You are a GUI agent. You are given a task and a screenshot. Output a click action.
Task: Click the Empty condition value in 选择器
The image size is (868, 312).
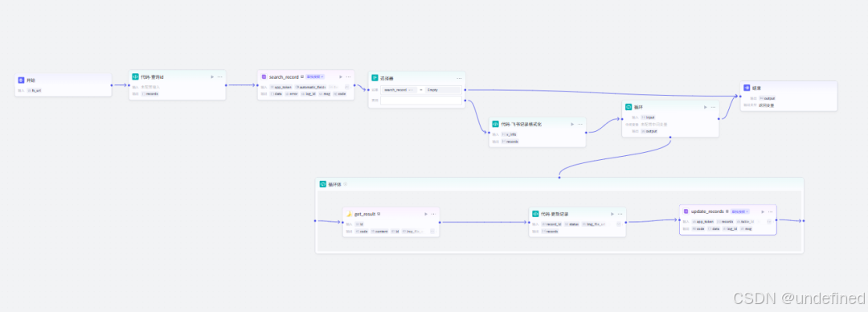tap(443, 89)
